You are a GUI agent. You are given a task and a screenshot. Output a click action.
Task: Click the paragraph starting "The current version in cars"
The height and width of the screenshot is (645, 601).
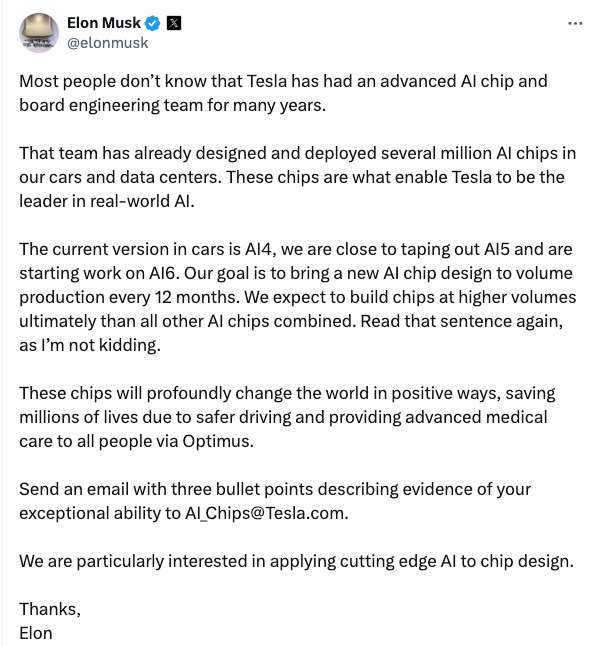coord(296,295)
